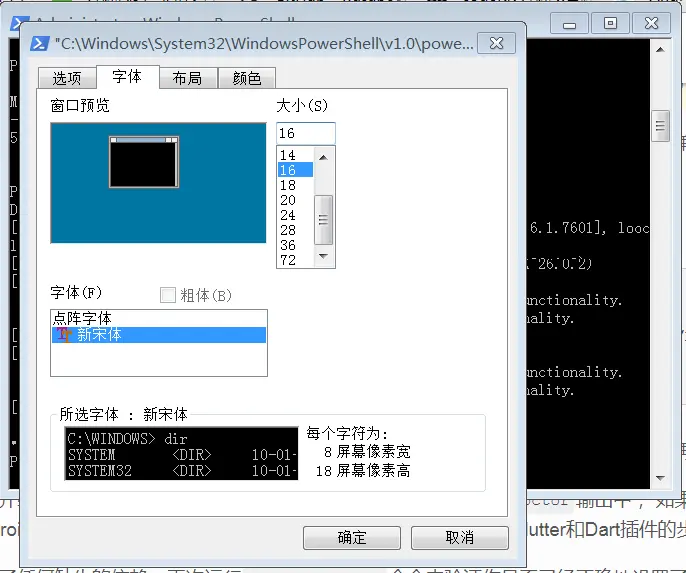Choose font size 72 in list
The image size is (686, 573).
tap(295, 259)
